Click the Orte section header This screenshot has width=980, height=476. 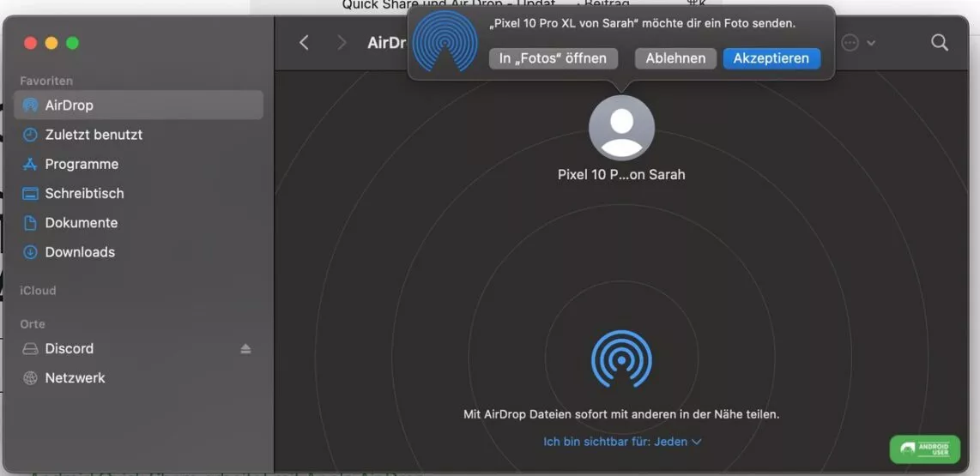point(33,324)
